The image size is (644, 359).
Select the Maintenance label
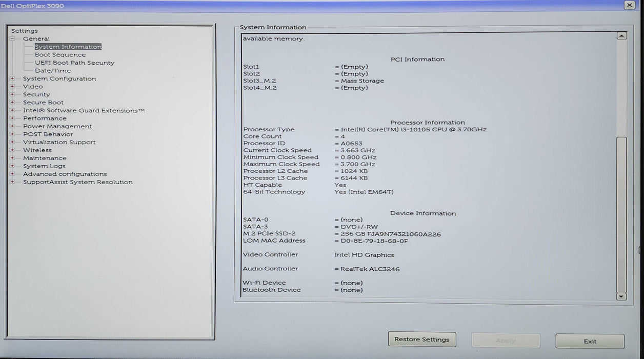(45, 158)
